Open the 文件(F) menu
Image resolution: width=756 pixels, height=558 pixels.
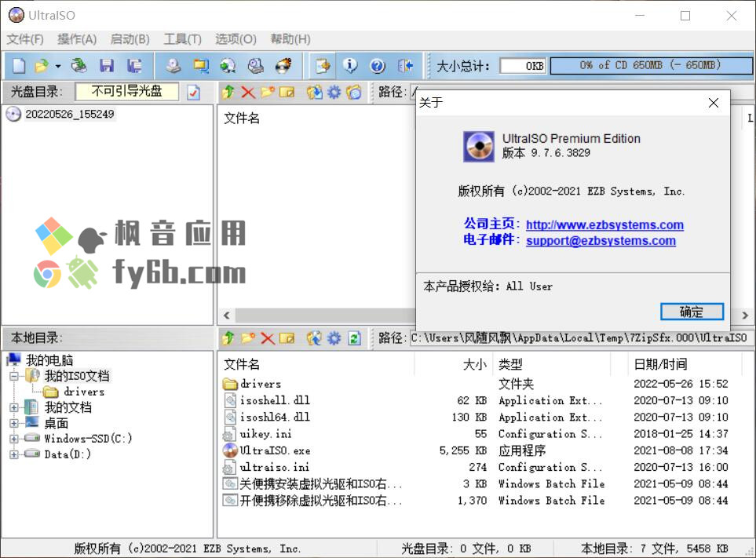25,39
